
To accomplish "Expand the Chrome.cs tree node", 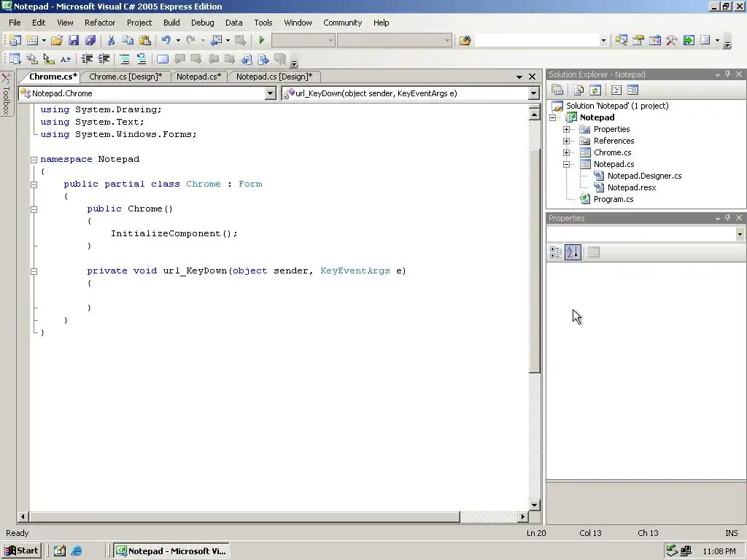I will click(566, 153).
